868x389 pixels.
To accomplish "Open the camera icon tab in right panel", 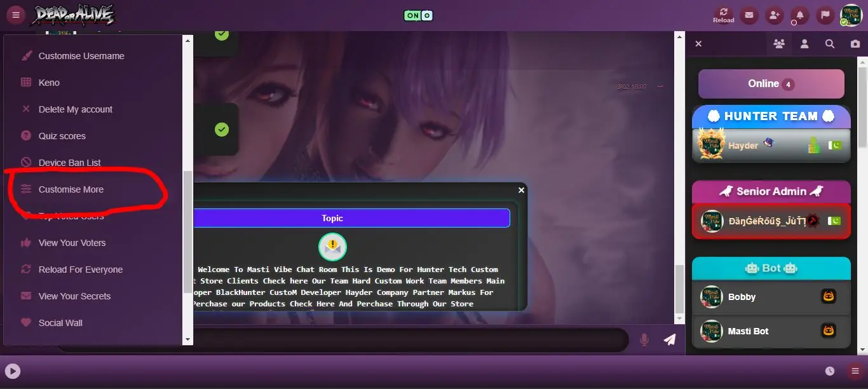I will tap(855, 44).
